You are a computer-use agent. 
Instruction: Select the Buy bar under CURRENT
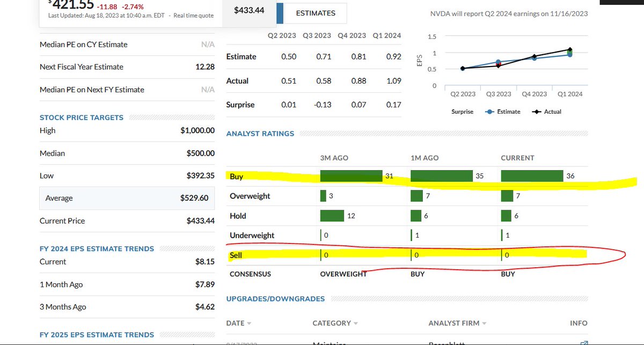(532, 176)
